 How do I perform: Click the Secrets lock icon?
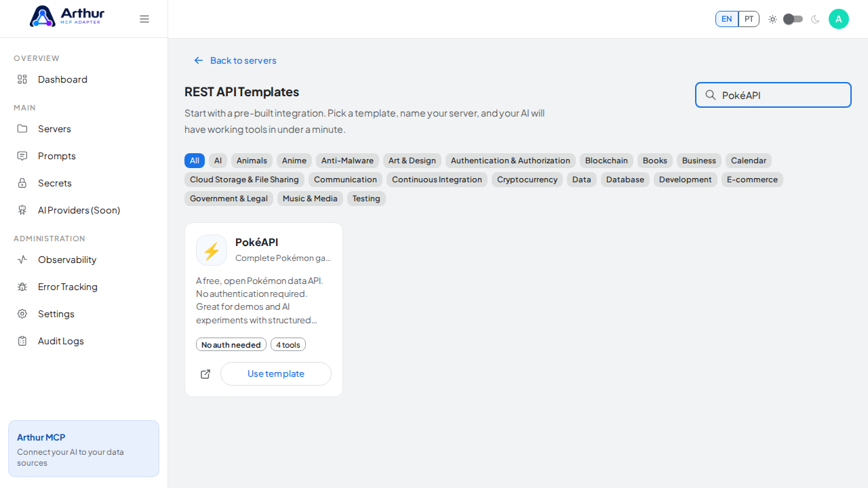point(22,183)
